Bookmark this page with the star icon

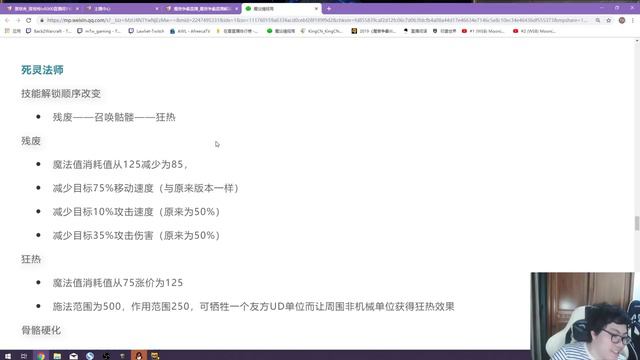609,20
